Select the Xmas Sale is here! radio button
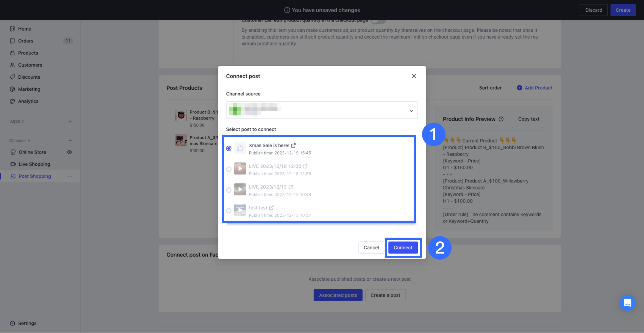Screen dimensions: 644x333 [229, 149]
